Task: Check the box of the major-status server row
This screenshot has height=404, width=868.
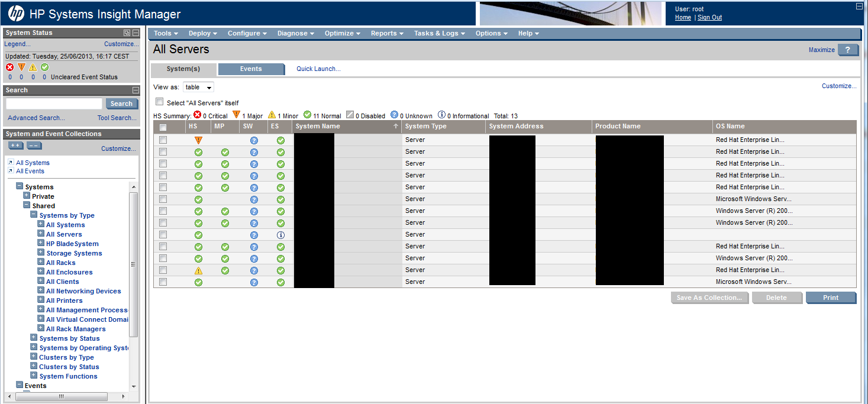Action: (x=163, y=140)
